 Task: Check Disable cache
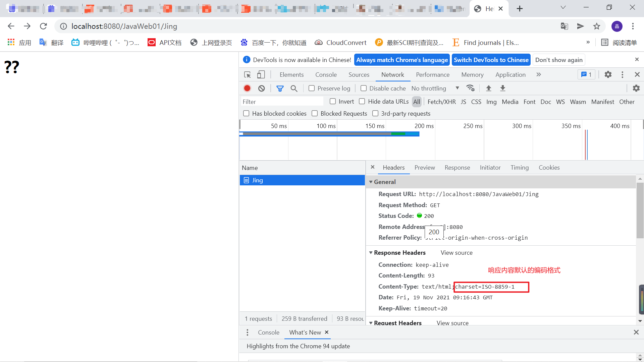[x=364, y=88]
